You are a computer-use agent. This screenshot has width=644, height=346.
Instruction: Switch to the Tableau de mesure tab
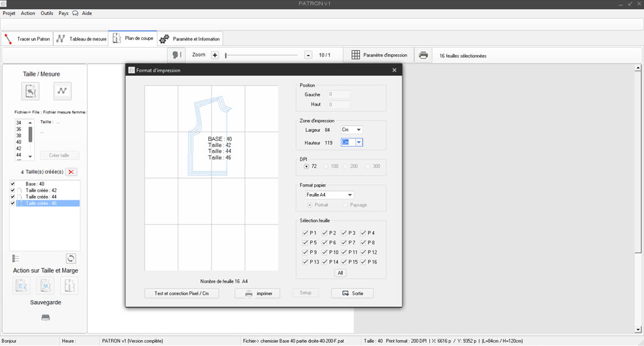pos(81,39)
